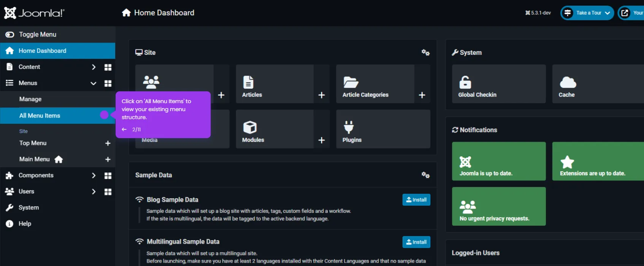Open Article Categories tile
The height and width of the screenshot is (266, 644).
[x=375, y=84]
